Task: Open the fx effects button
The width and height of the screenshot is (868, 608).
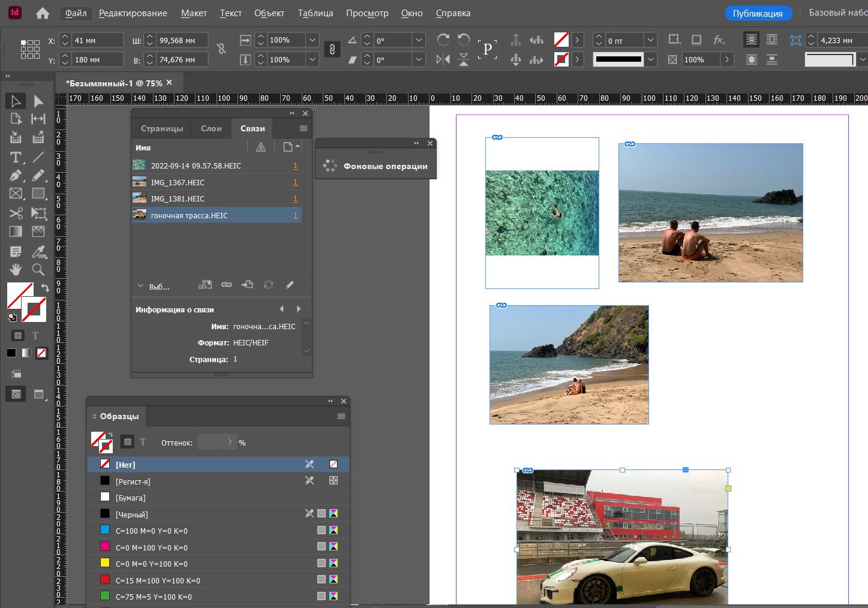Action: (719, 40)
